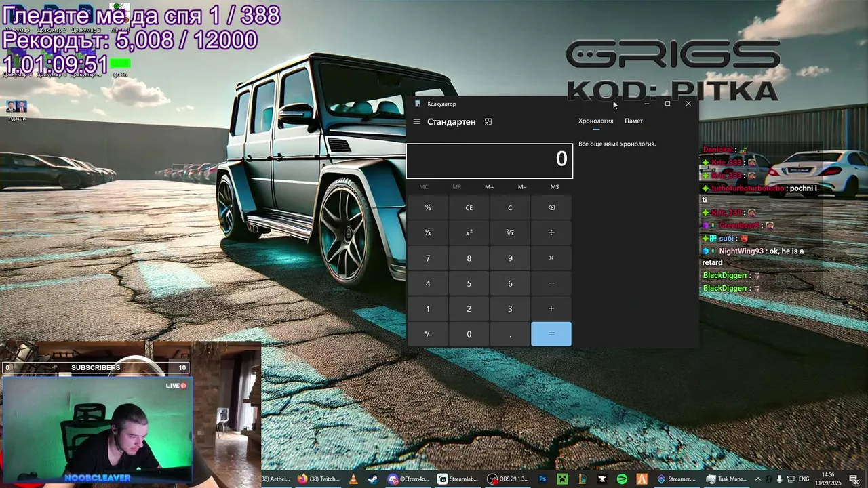Click digit 6 on the calculator
Viewport: 868px width, 488px height.
(x=510, y=284)
